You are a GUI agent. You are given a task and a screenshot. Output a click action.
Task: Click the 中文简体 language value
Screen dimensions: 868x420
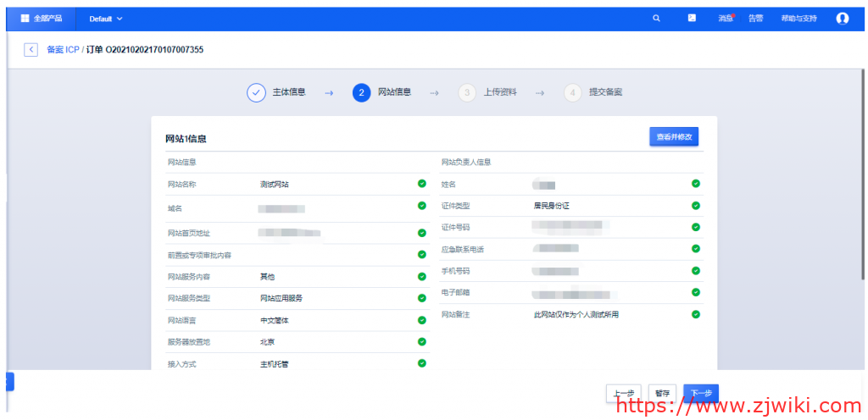[275, 321]
